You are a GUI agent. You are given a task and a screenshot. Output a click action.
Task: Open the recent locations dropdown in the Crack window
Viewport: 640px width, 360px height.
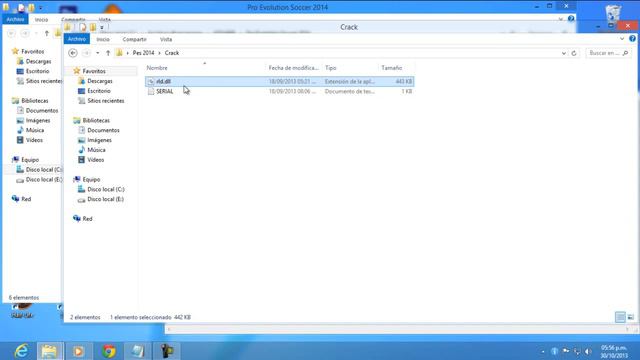click(97, 53)
